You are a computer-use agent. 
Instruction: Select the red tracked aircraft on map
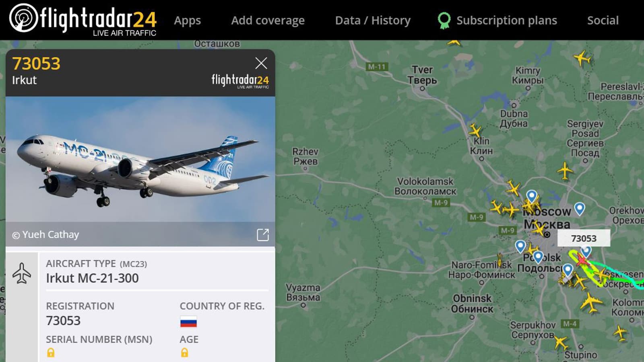[581, 259]
